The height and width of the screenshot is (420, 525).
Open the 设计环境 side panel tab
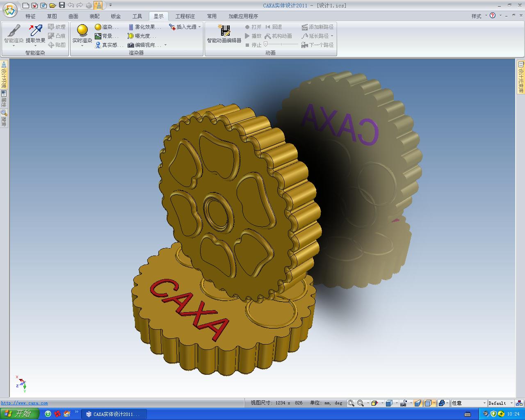tap(4, 74)
